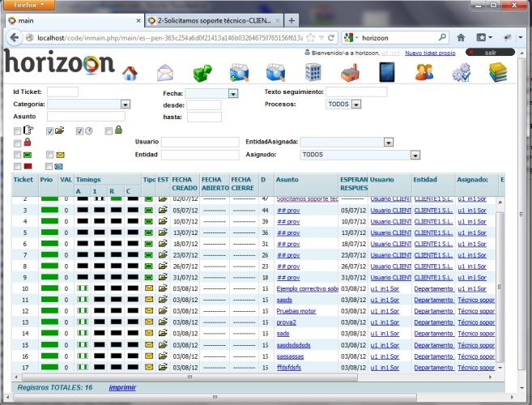
Task: Focus the Texto seguimiento input field
Action: coord(356,92)
